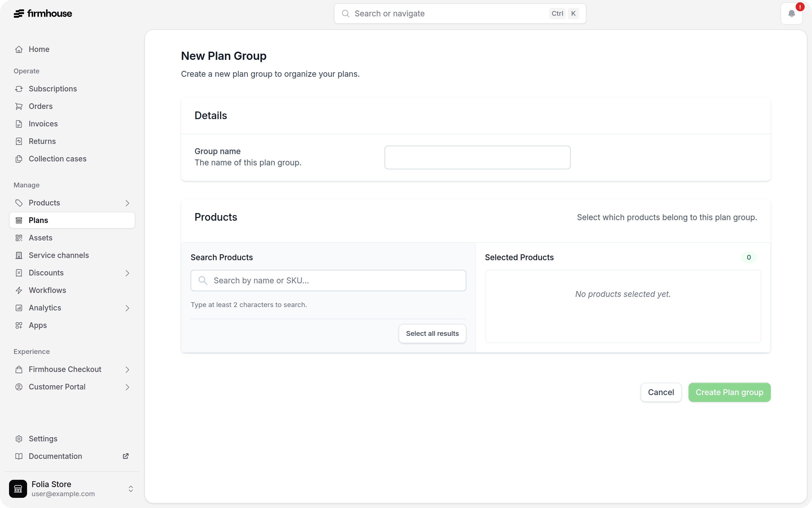Viewport: 812px width, 508px height.
Task: Click the magnifier in product search
Action: point(203,280)
